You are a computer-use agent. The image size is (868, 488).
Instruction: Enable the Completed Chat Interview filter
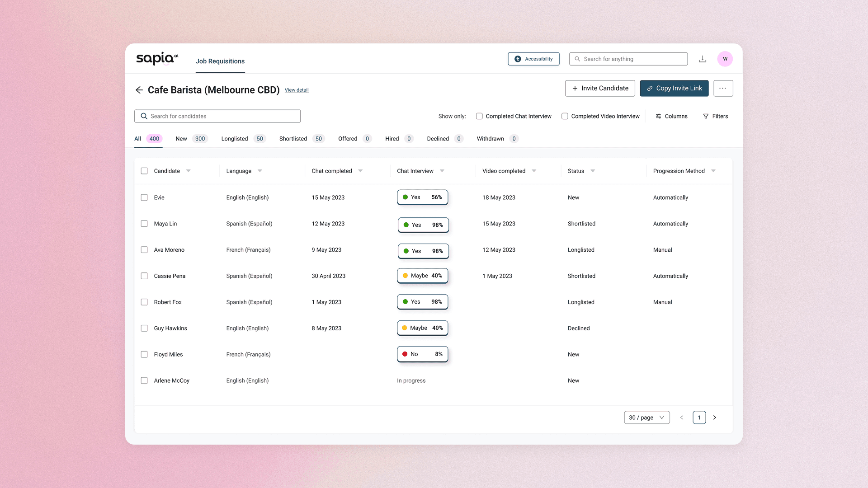tap(479, 116)
